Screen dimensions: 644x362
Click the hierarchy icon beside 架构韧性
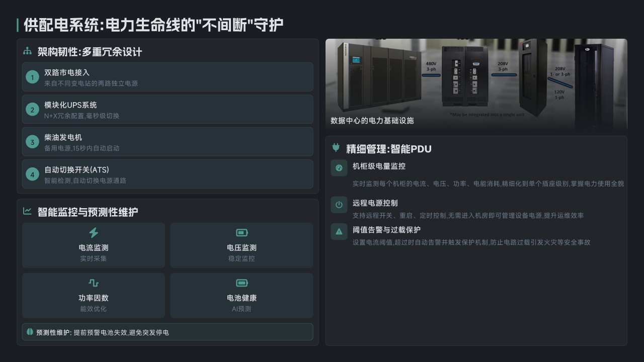click(x=27, y=51)
